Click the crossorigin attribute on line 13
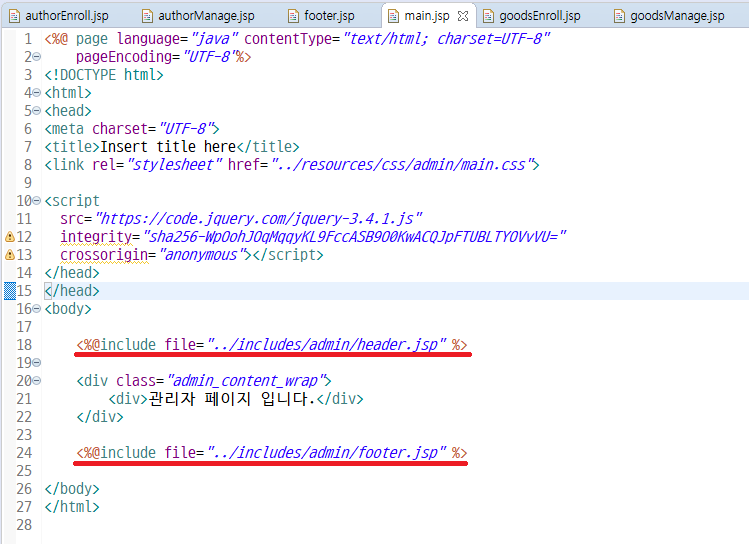 click(104, 255)
